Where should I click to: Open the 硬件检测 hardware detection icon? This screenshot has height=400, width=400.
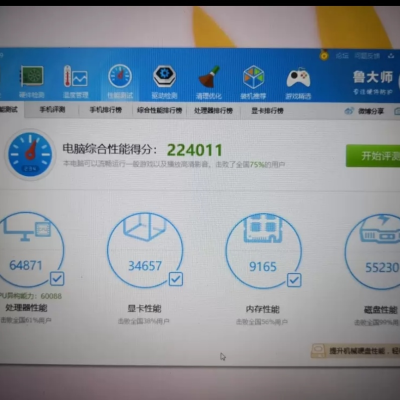click(x=32, y=82)
